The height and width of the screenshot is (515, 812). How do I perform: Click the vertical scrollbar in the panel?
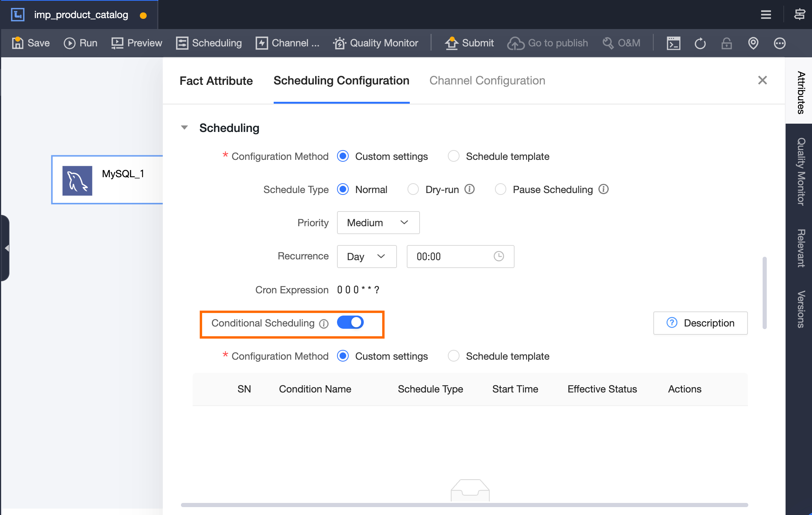coord(765,293)
